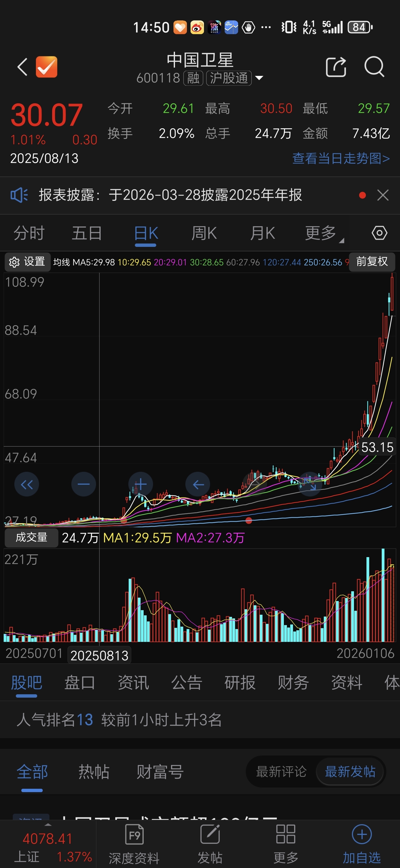The height and width of the screenshot is (868, 400).
Task: Dismiss the announcement with X
Action: [x=383, y=195]
